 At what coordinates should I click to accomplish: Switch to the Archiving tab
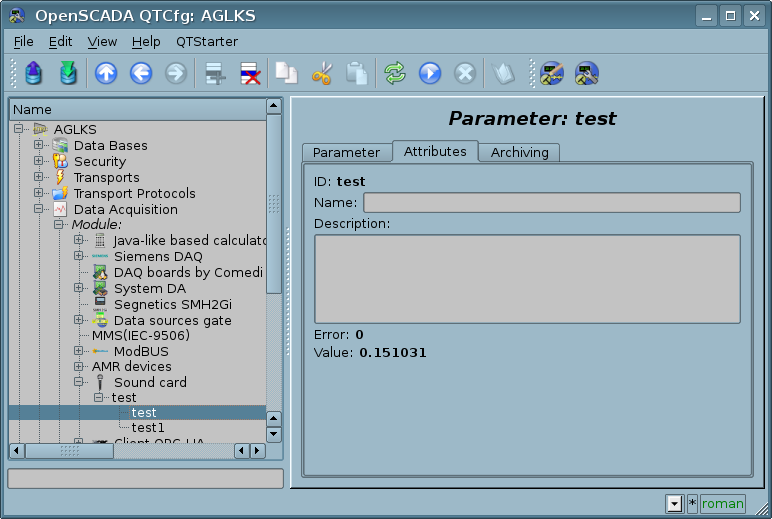click(519, 152)
